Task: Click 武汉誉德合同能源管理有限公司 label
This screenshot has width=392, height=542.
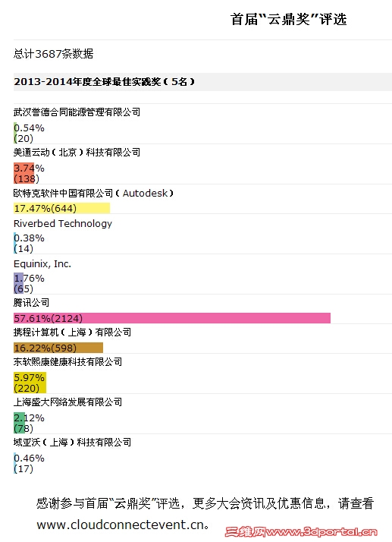Action: coord(77,112)
